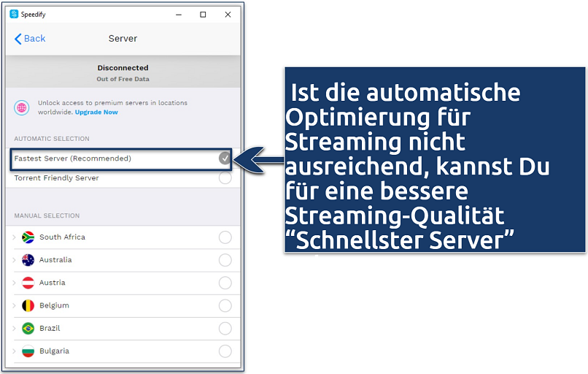Expand the Australia server list

coord(14,260)
